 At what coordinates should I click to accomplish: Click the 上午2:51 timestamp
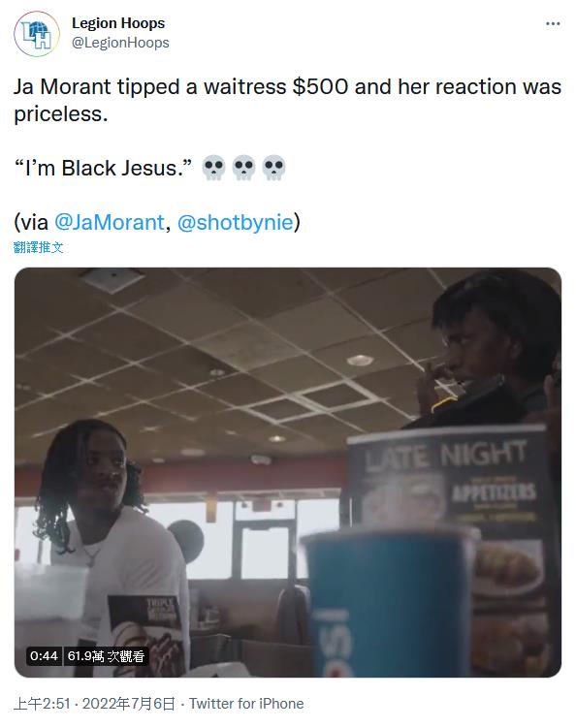[42, 704]
